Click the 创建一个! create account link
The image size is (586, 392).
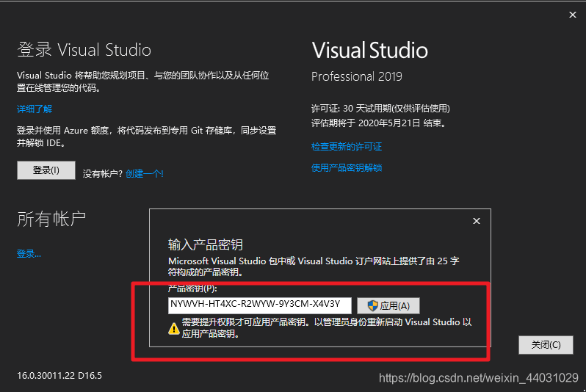(144, 173)
